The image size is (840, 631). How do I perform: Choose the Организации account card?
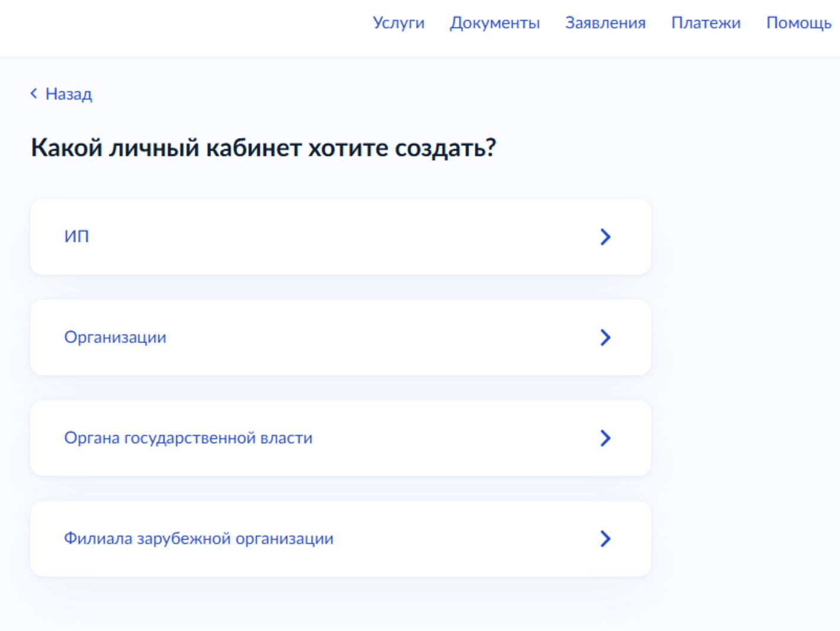341,338
